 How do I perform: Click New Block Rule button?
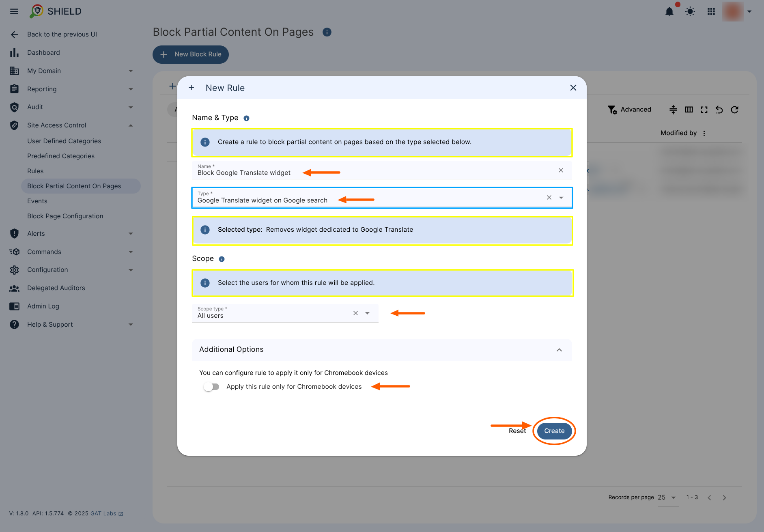(x=191, y=54)
